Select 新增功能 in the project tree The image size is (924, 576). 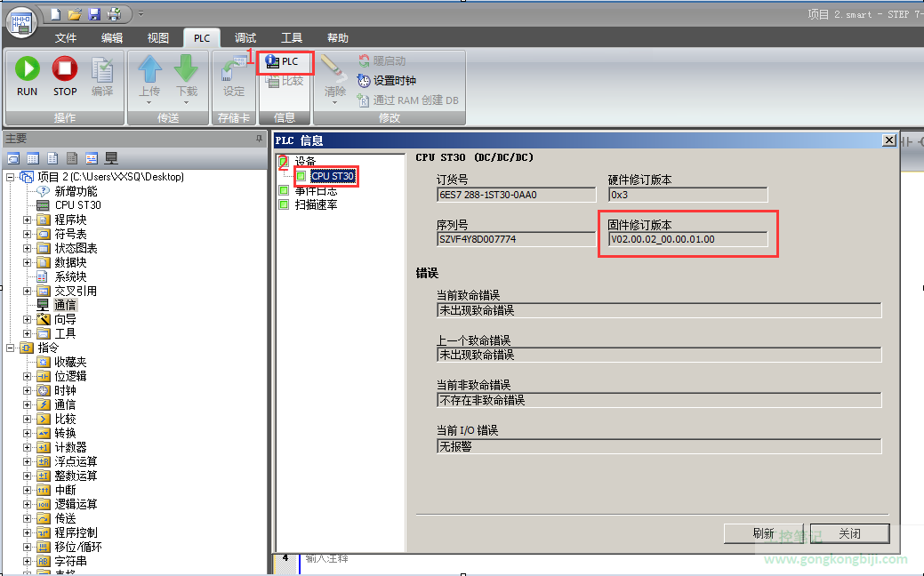pyautogui.click(x=76, y=191)
